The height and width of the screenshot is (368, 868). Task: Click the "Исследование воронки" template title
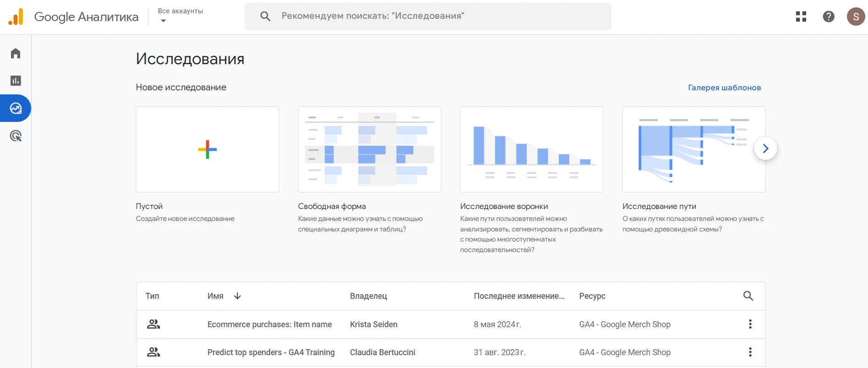point(504,206)
